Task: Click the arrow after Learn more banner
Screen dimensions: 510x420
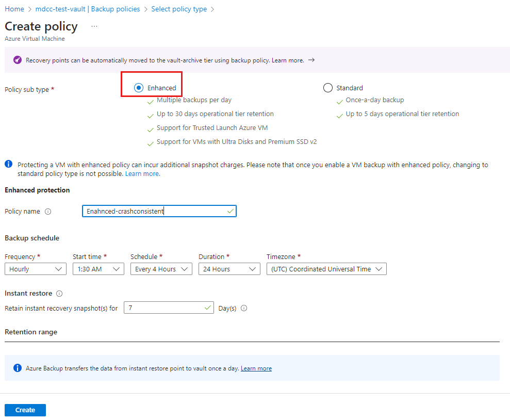Action: point(311,60)
